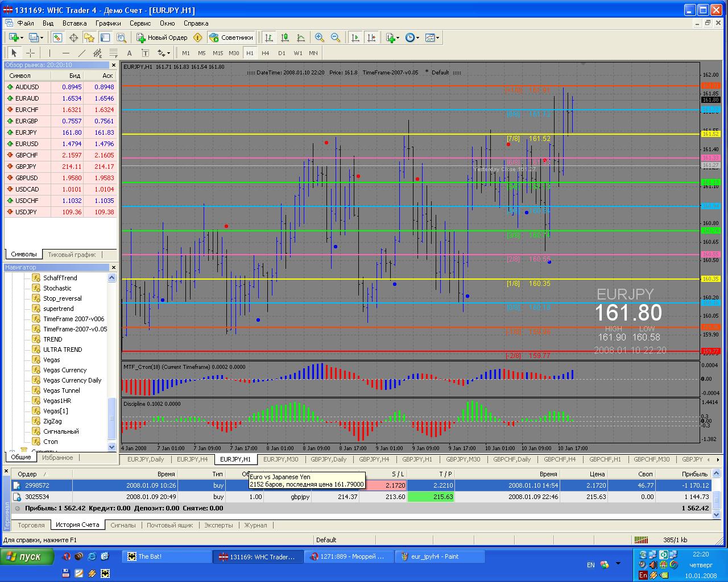Select the ZigZag indicator in Navigator
Image resolution: width=728 pixels, height=582 pixels.
click(52, 421)
